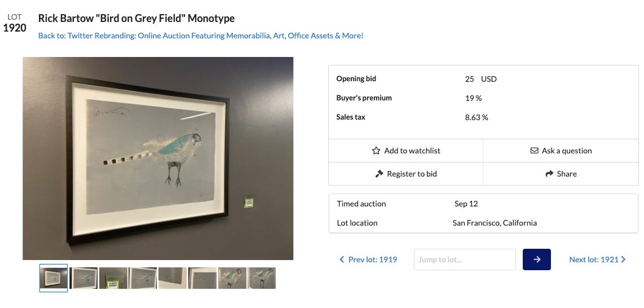
Task: Select the third thumbnail with green tag
Action: coord(113,278)
